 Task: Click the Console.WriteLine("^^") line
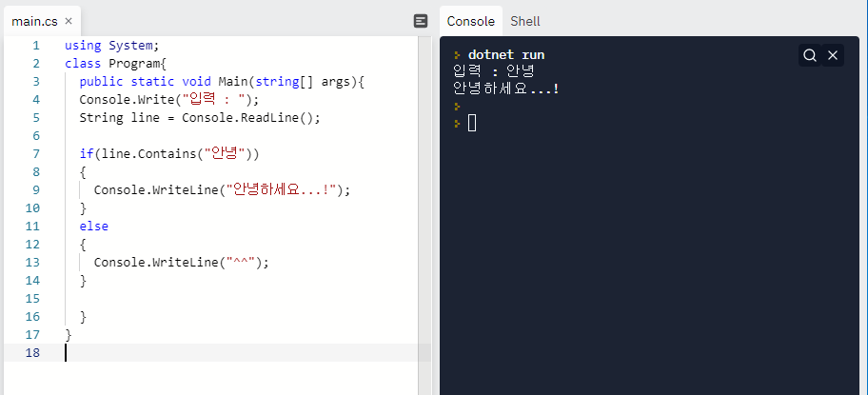coord(182,263)
